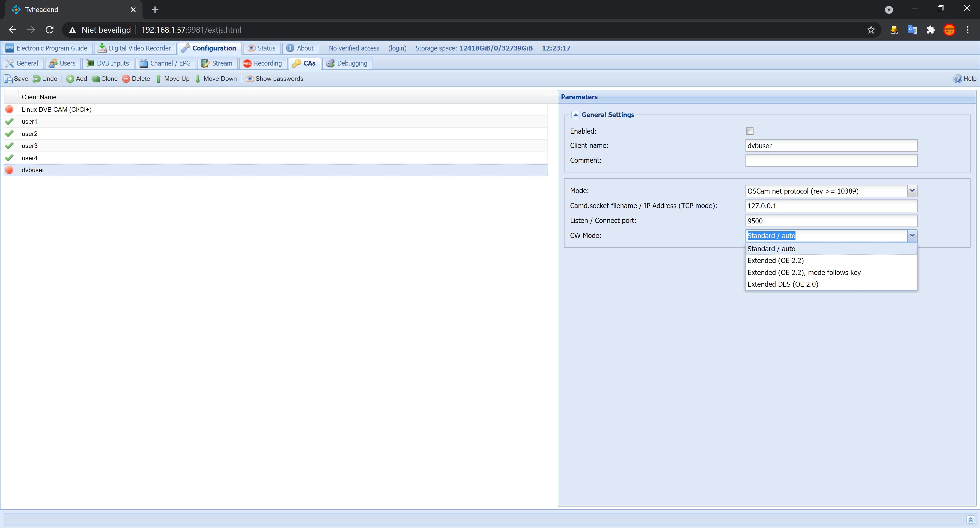Click the (login) link

point(397,48)
